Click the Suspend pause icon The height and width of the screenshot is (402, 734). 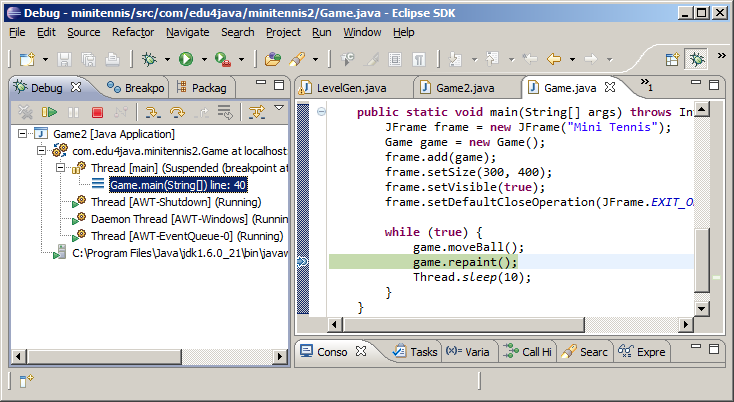tap(73, 112)
